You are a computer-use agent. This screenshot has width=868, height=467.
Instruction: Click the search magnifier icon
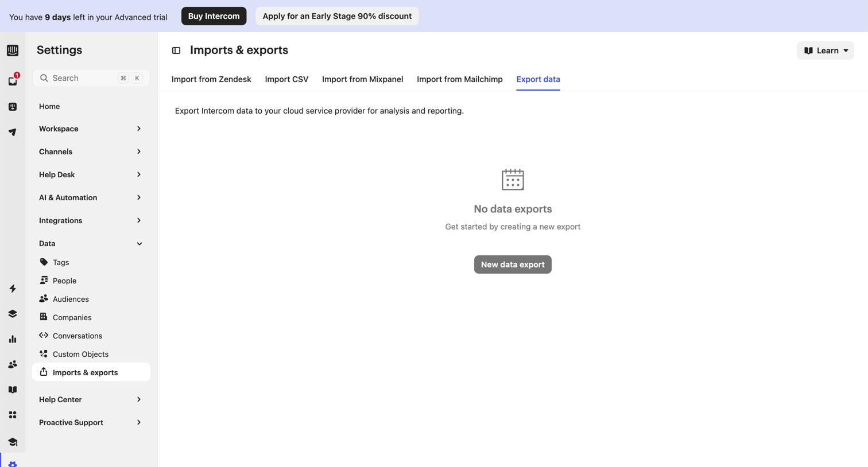point(44,78)
